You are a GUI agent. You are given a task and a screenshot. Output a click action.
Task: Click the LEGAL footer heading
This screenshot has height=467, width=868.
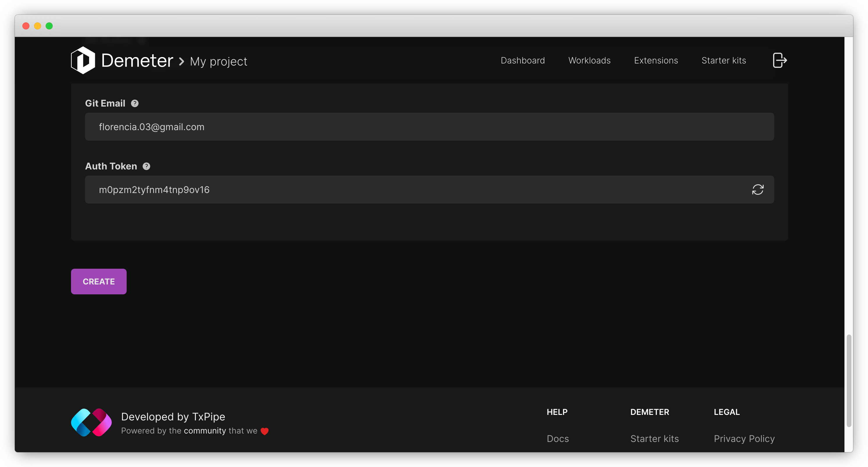(x=727, y=412)
